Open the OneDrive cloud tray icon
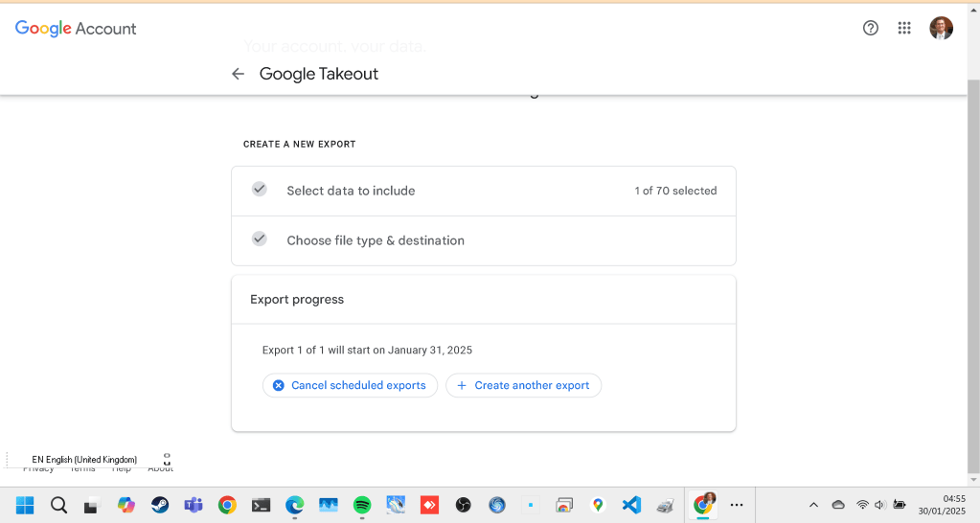 838,505
